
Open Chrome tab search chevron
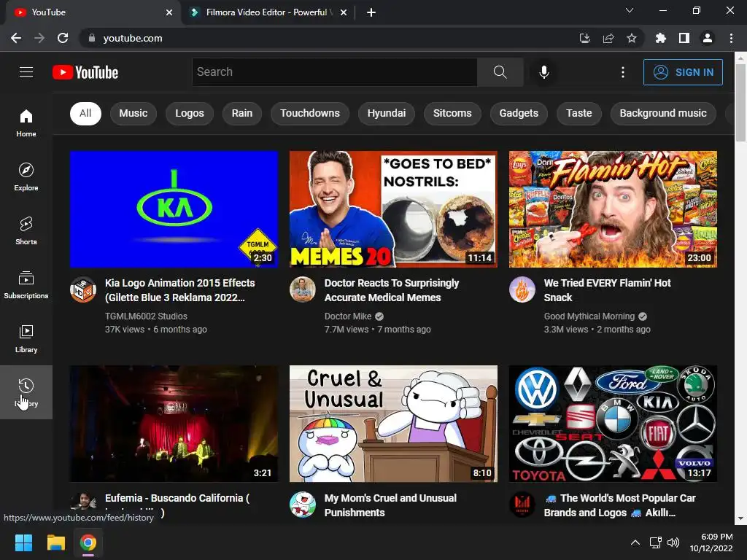pos(630,10)
